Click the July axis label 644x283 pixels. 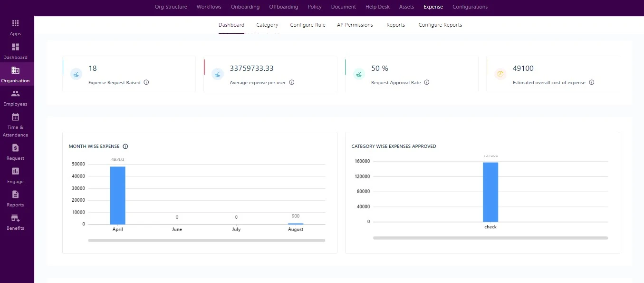pos(236,229)
